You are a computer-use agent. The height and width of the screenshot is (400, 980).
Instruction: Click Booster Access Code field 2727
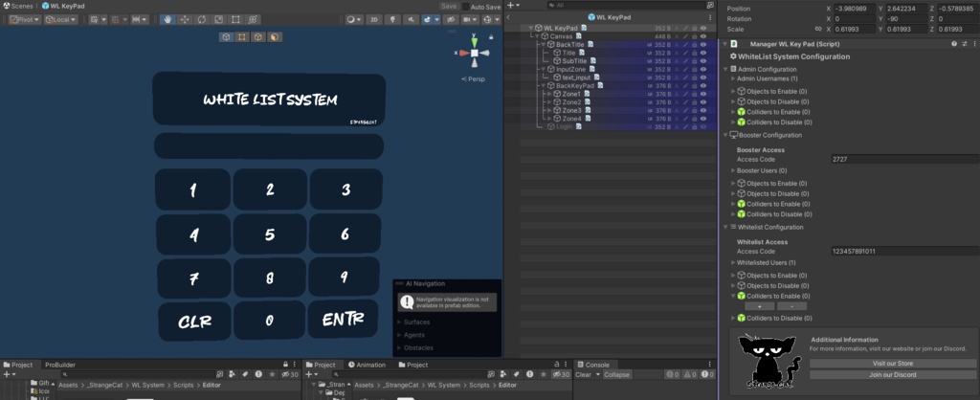tap(904, 160)
